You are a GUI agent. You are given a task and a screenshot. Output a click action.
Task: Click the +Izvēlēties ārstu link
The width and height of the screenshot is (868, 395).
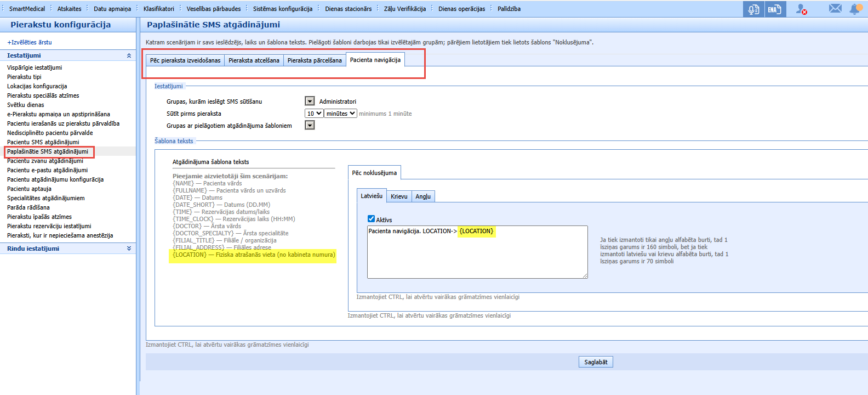point(30,42)
